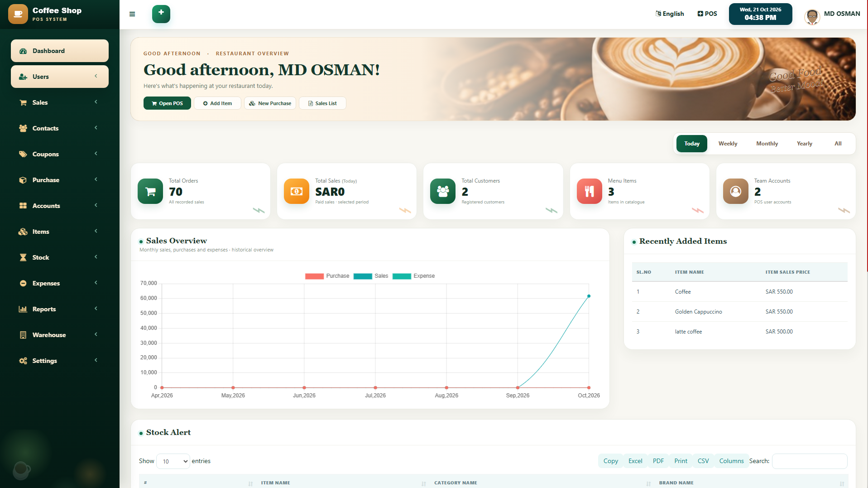Open the POS link in top bar

click(707, 14)
